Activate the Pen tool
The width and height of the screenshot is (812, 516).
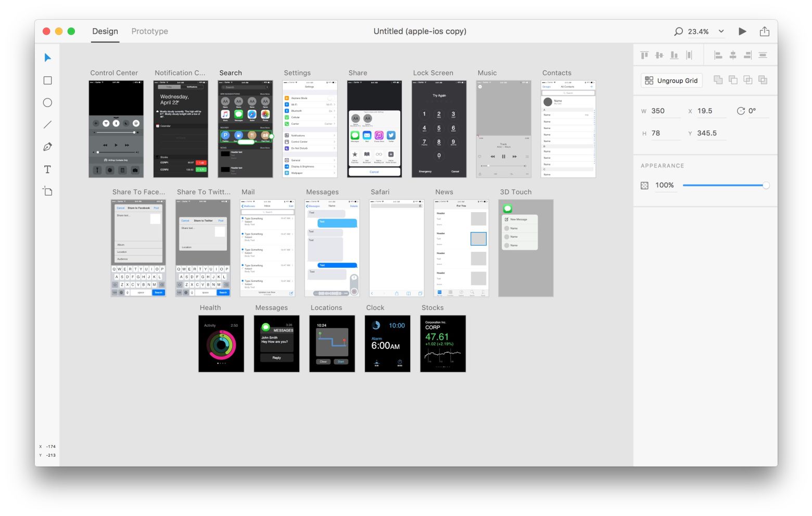[47, 147]
